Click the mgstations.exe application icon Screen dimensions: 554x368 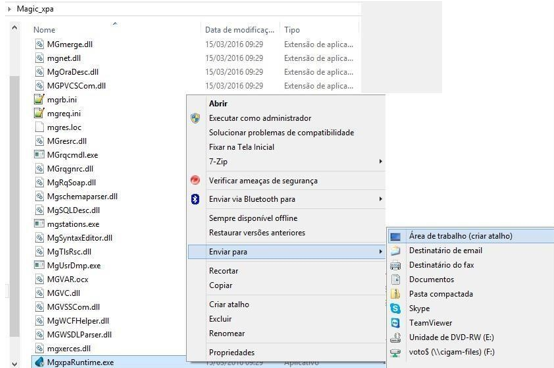(39, 224)
